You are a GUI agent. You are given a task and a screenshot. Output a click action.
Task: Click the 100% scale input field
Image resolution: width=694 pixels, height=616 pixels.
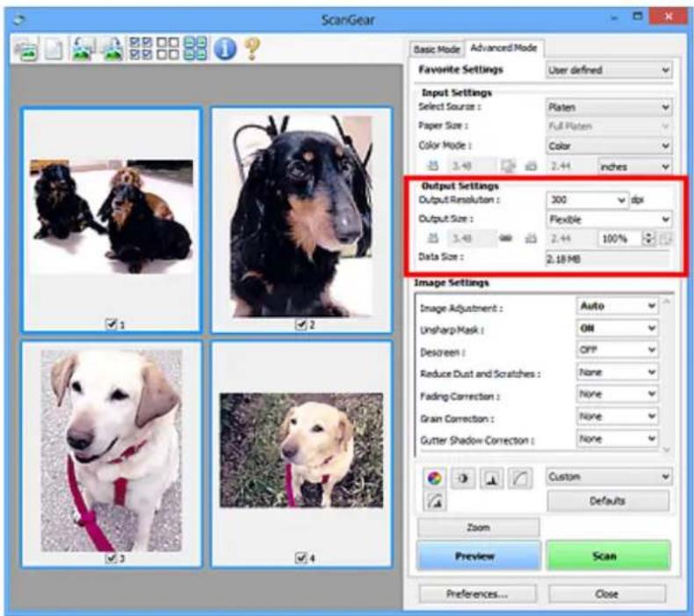click(620, 239)
